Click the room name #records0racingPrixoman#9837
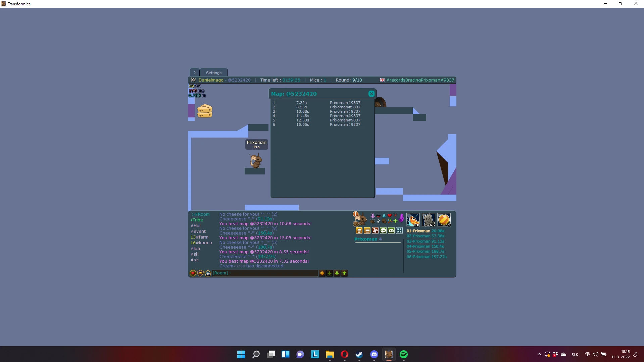Viewport: 644px width, 362px height. 420,80
